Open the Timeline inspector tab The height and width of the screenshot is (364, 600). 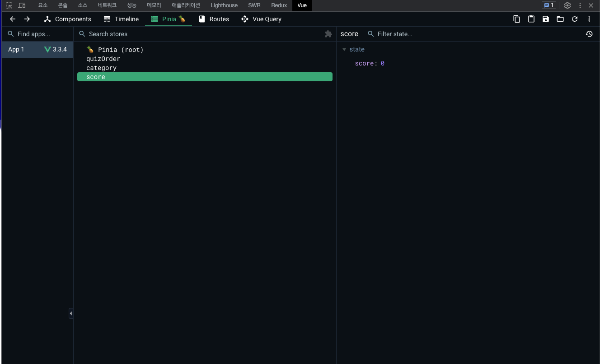click(121, 19)
